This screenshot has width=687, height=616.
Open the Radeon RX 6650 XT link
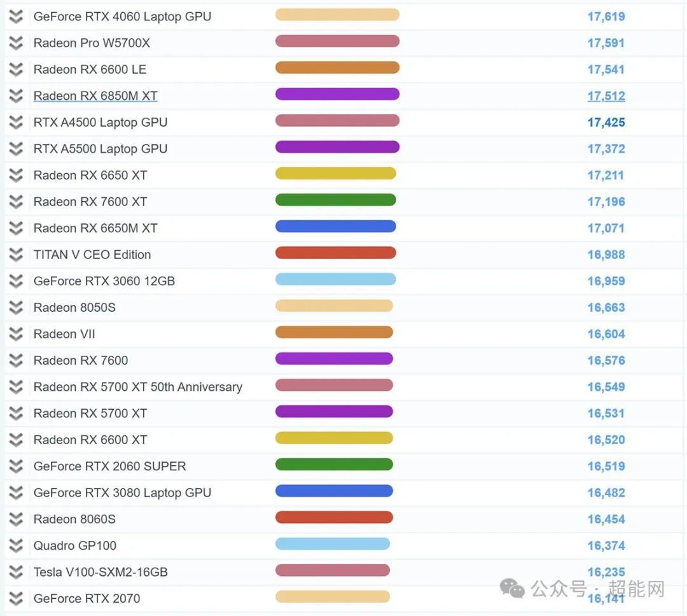pyautogui.click(x=90, y=176)
